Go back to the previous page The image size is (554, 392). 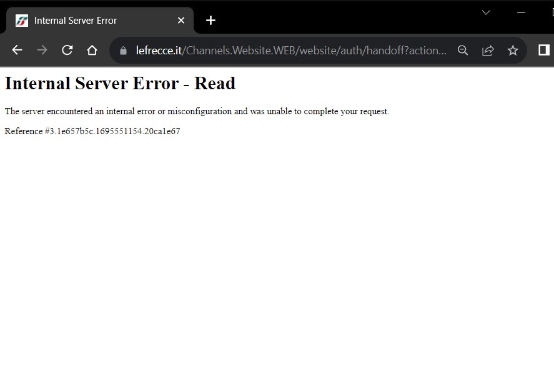[17, 51]
